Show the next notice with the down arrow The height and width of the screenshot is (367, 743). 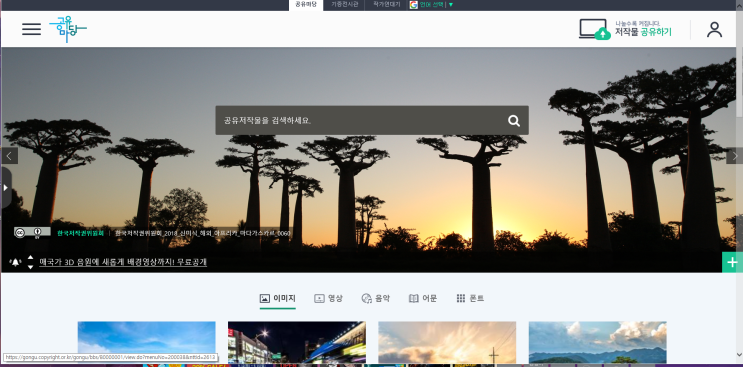[x=30, y=267]
